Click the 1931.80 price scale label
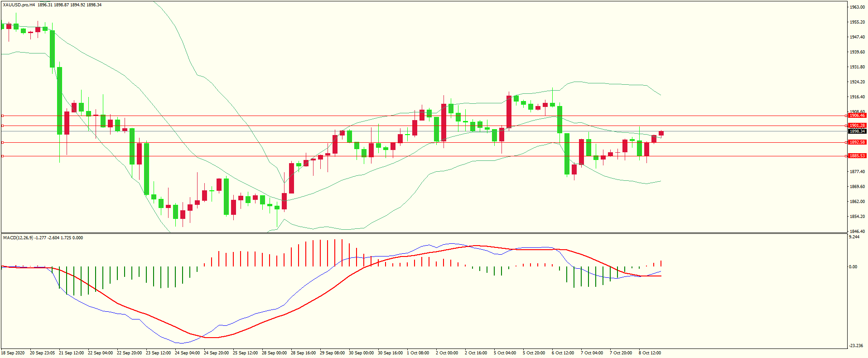The height and width of the screenshot is (358, 868). pos(858,67)
